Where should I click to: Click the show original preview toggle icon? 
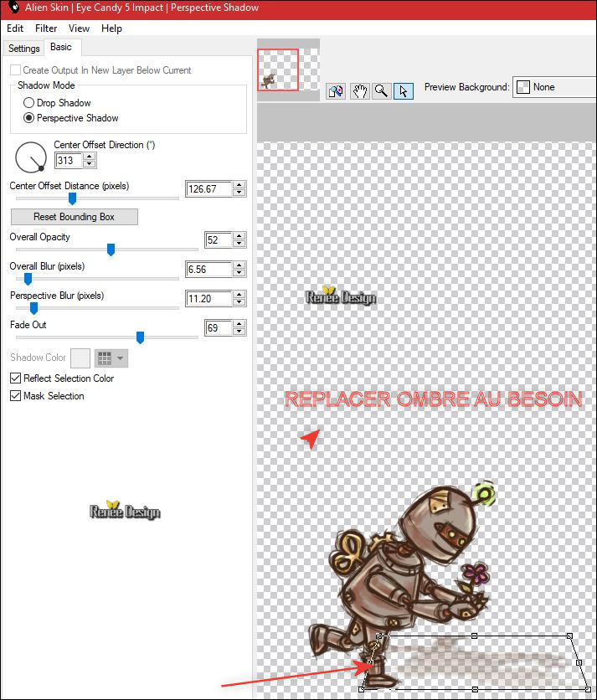click(x=336, y=91)
